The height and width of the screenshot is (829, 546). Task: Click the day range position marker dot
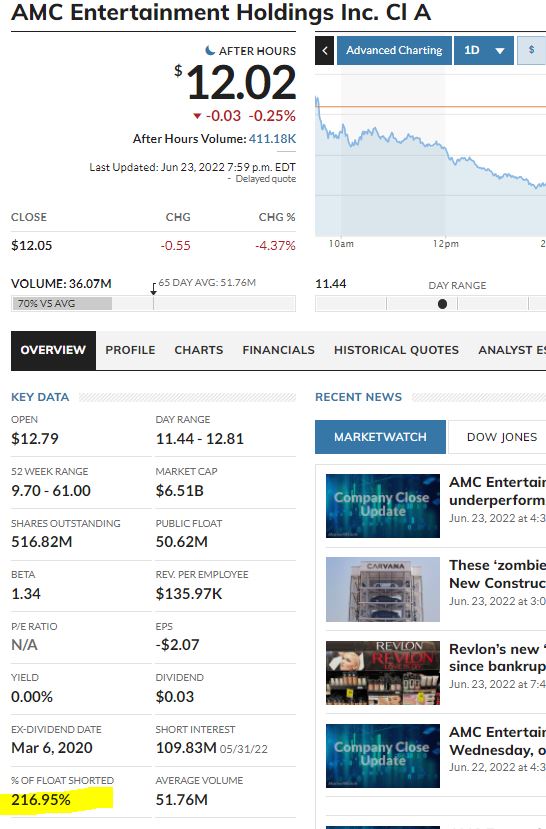pyautogui.click(x=442, y=304)
